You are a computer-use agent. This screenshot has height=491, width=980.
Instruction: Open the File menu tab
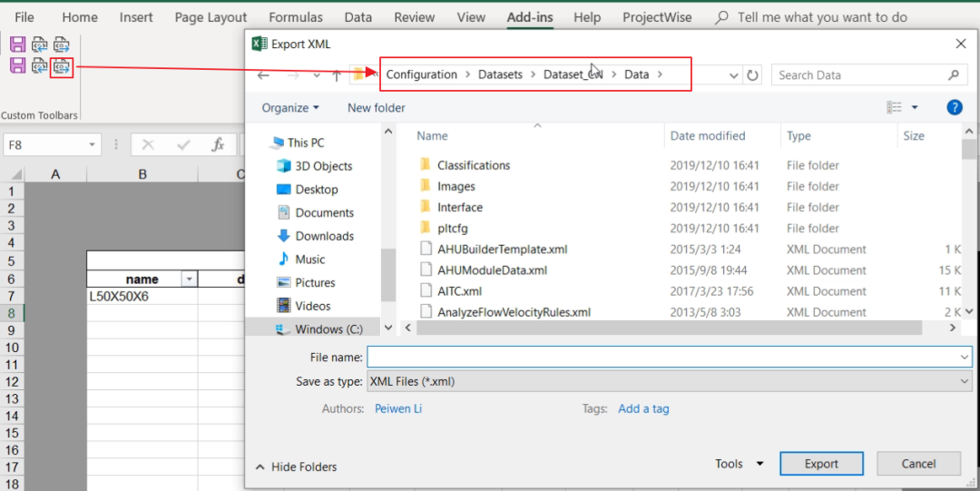(x=24, y=17)
